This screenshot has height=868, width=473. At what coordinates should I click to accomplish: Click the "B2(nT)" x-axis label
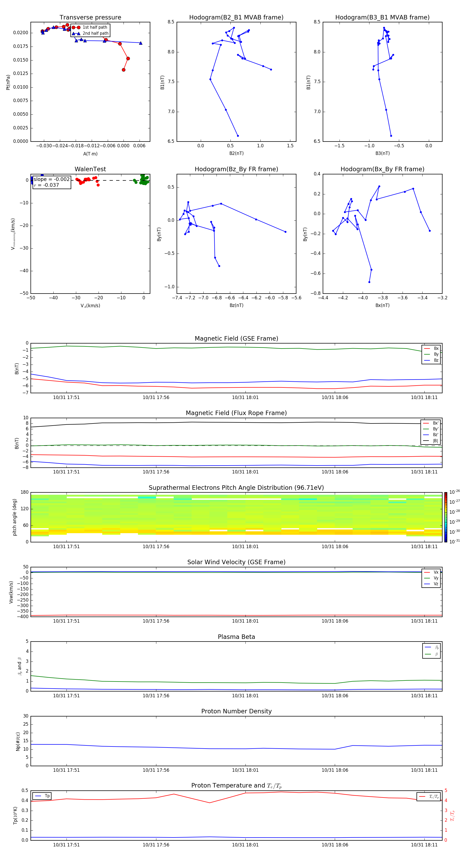(x=236, y=153)
